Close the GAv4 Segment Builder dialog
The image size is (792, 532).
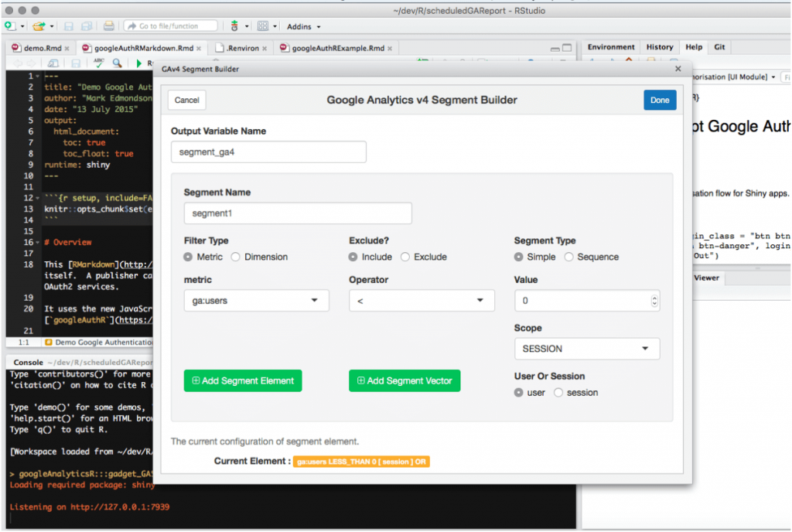tap(678, 69)
